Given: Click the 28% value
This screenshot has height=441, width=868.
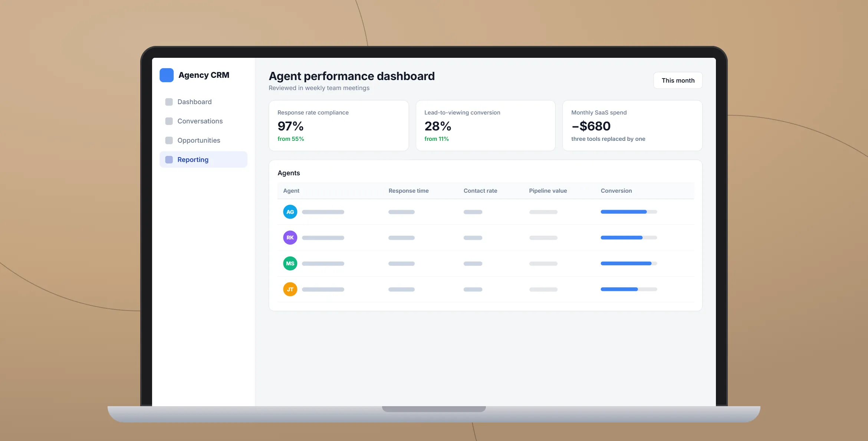Looking at the screenshot, I should pos(438,126).
